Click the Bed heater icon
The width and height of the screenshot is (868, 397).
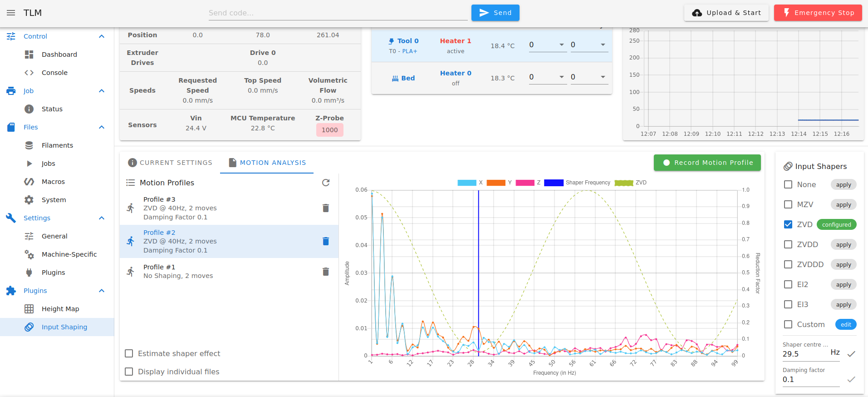[395, 78]
